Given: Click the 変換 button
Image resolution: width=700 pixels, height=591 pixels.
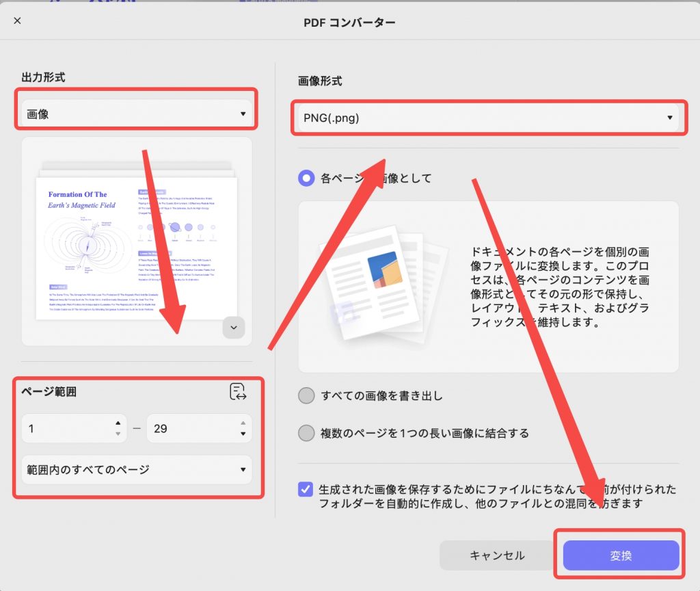Looking at the screenshot, I should 621,555.
